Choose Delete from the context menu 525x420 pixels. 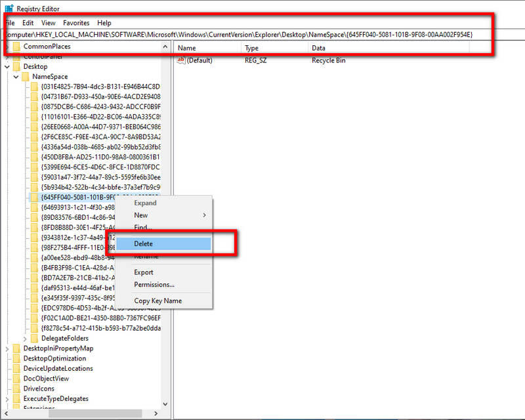point(143,243)
